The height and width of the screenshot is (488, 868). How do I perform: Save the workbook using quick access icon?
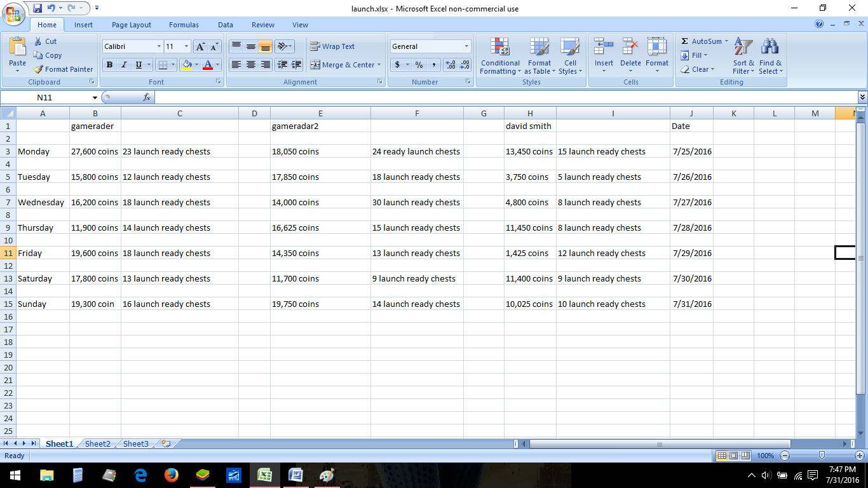(x=37, y=8)
